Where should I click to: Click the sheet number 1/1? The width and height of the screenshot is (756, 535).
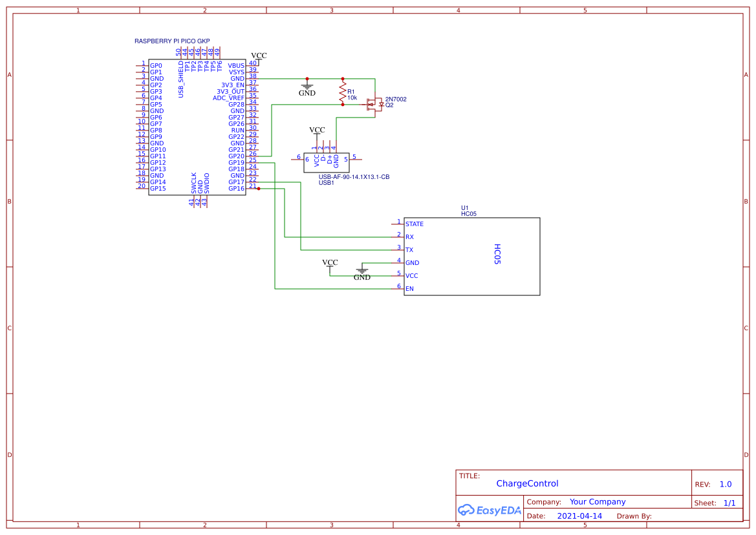click(x=729, y=503)
